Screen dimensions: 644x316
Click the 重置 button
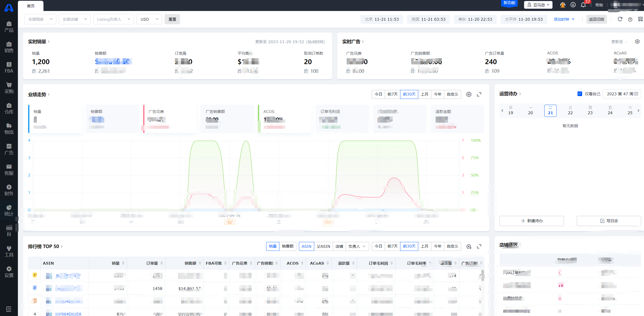(x=172, y=19)
